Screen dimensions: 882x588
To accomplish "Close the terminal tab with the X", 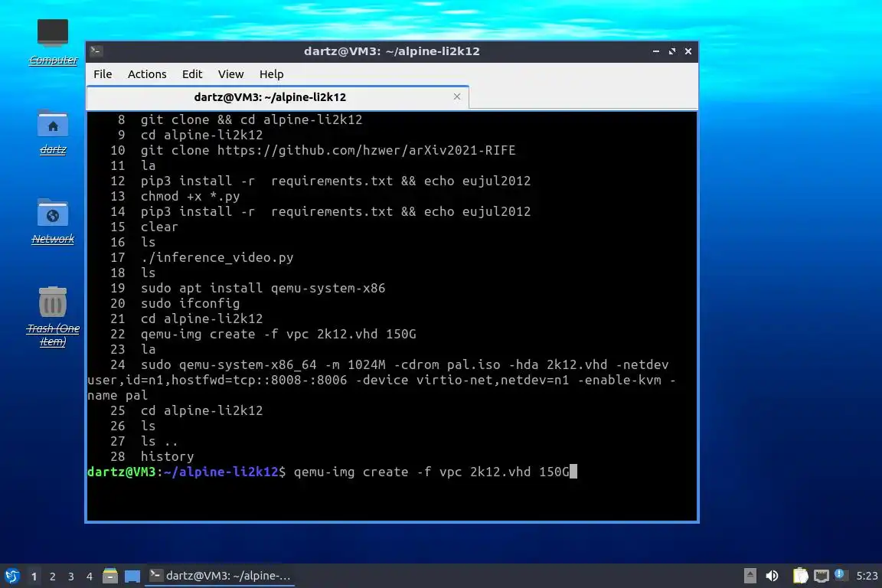I will pyautogui.click(x=457, y=96).
